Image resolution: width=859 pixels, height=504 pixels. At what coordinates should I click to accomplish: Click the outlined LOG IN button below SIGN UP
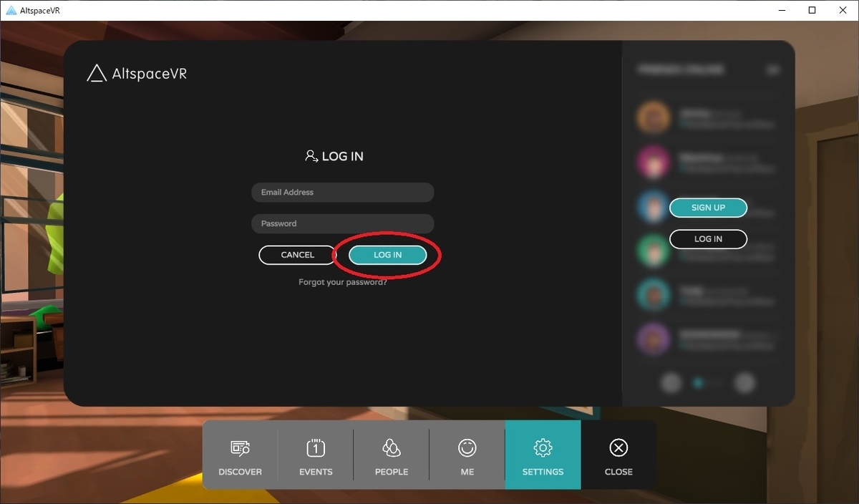[708, 239]
